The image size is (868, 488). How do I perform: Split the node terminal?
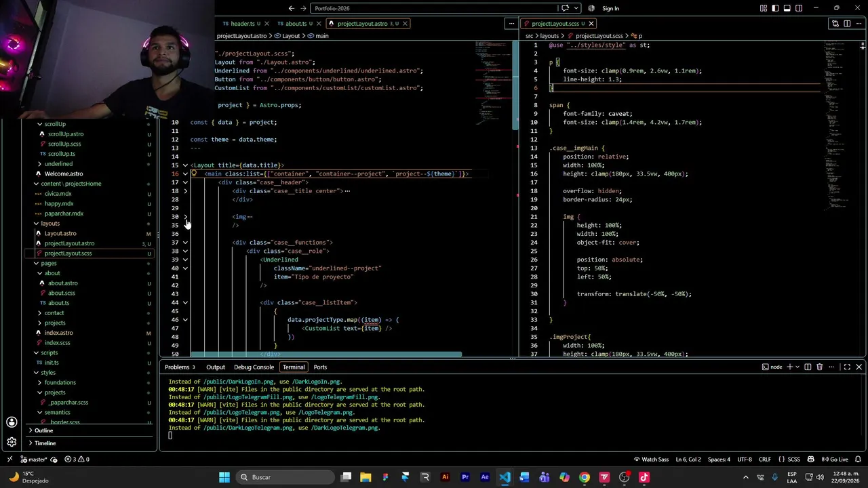point(807,367)
